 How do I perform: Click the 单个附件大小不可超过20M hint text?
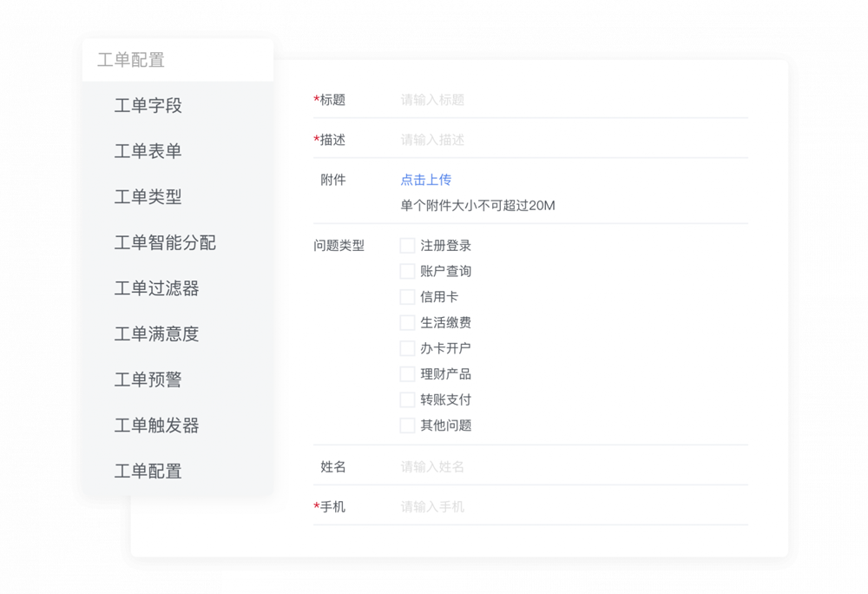(x=477, y=205)
